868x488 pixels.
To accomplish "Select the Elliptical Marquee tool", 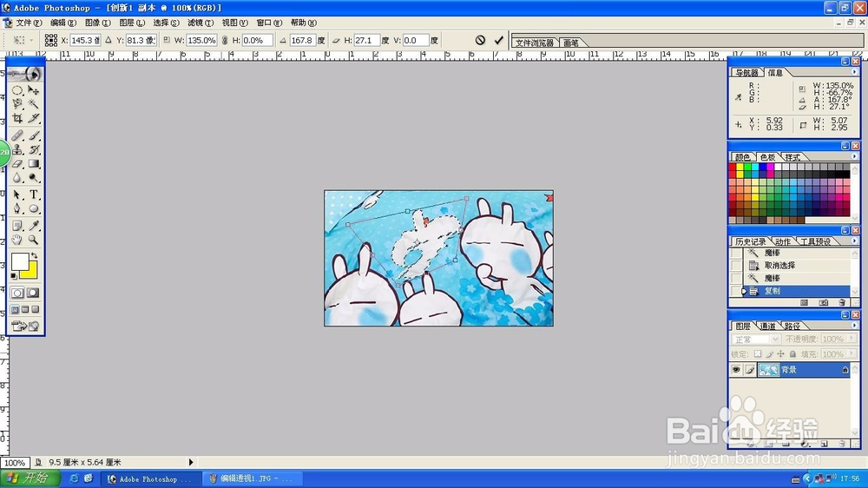I will click(17, 90).
